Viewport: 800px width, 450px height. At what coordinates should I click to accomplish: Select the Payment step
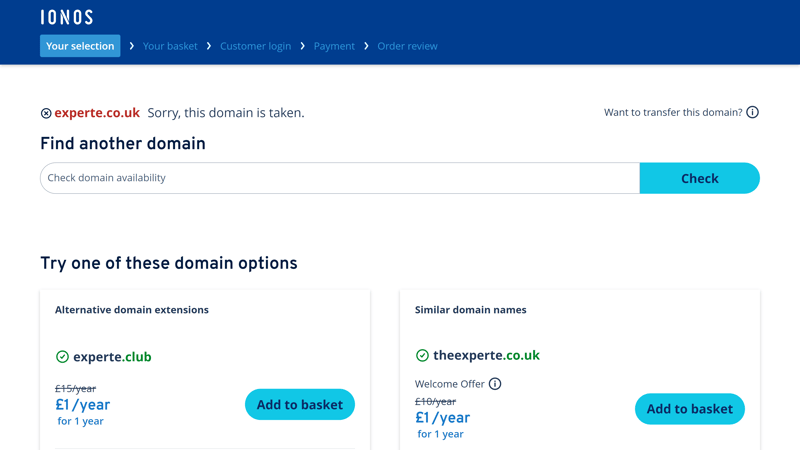point(334,46)
